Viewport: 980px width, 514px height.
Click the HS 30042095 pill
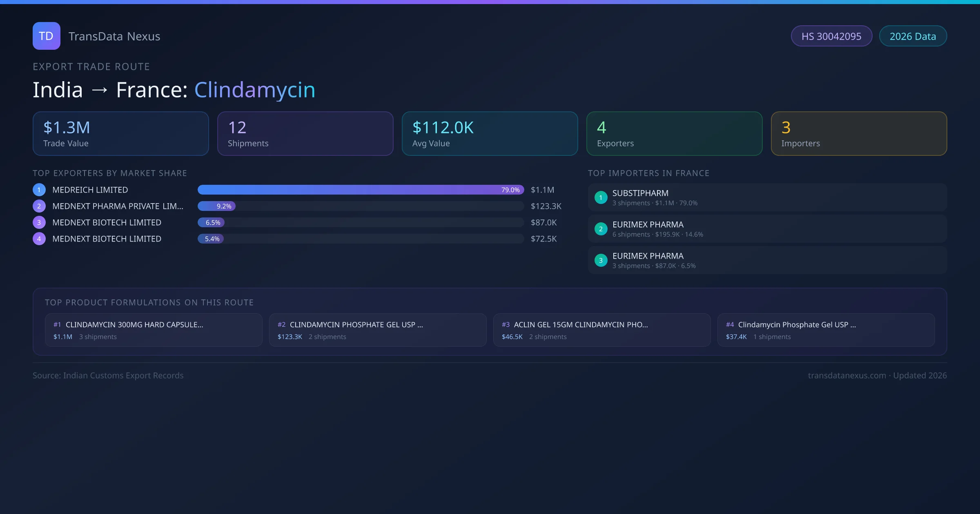831,36
